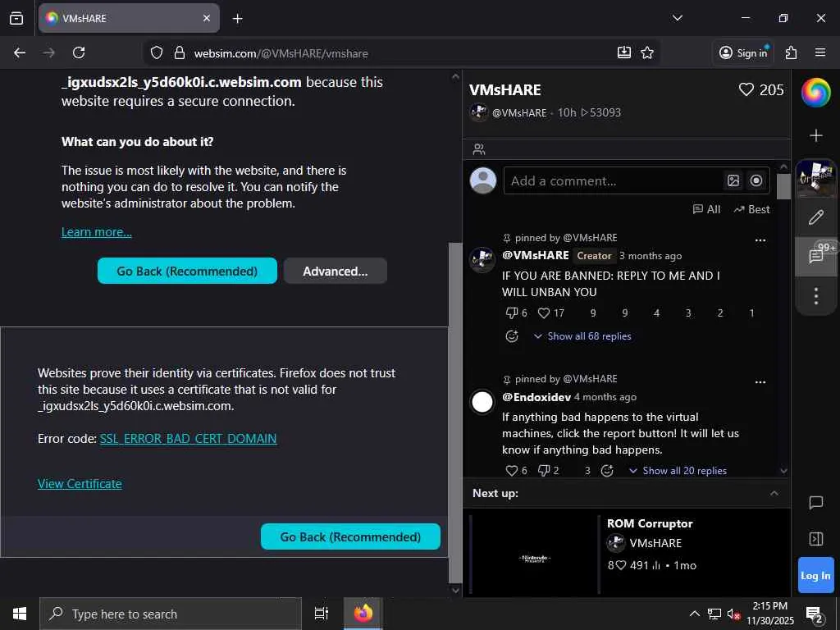Expand Show all 20 replies

(x=678, y=470)
